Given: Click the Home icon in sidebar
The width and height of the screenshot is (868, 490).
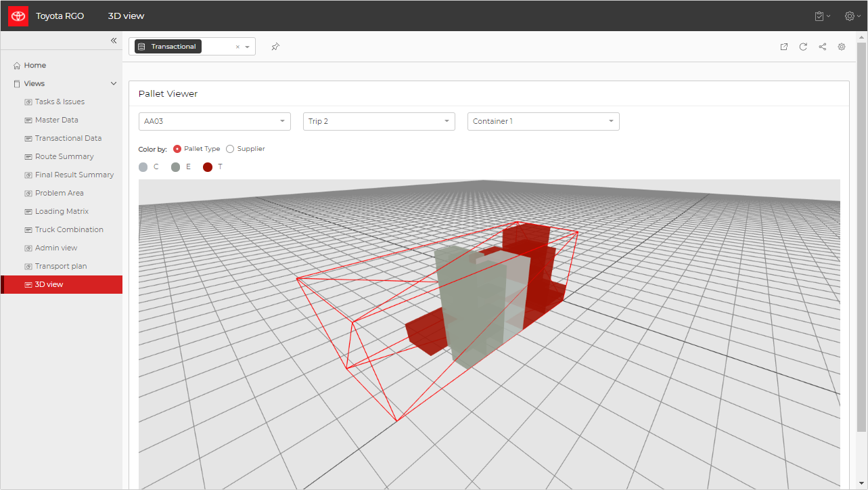Looking at the screenshot, I should click(17, 66).
